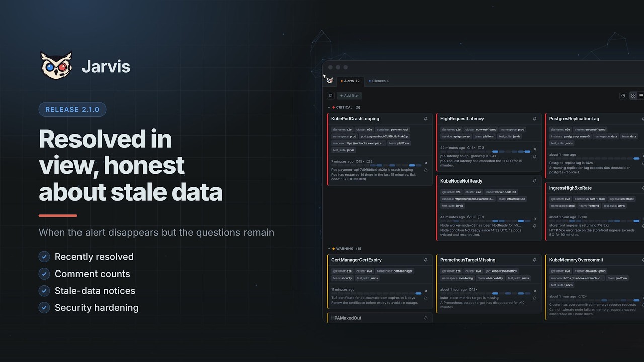Click the bell icon on the HPAMaxedOut card
This screenshot has height=362, width=644.
[426, 318]
